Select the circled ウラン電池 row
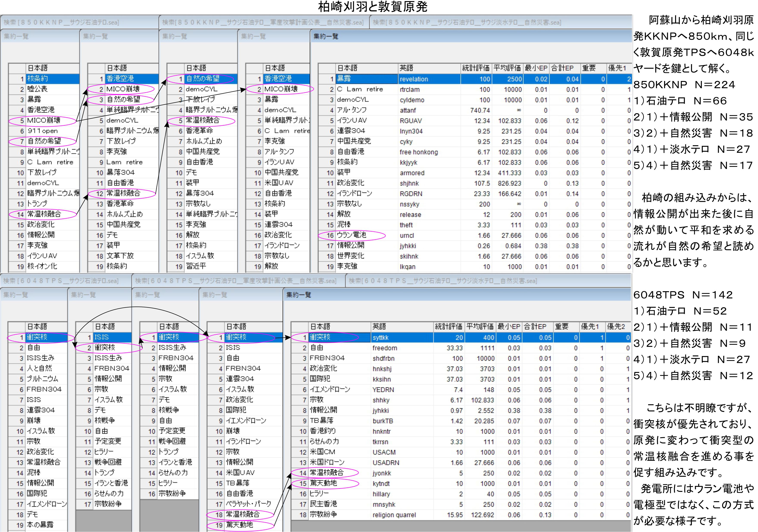The height and width of the screenshot is (532, 758). tap(351, 235)
